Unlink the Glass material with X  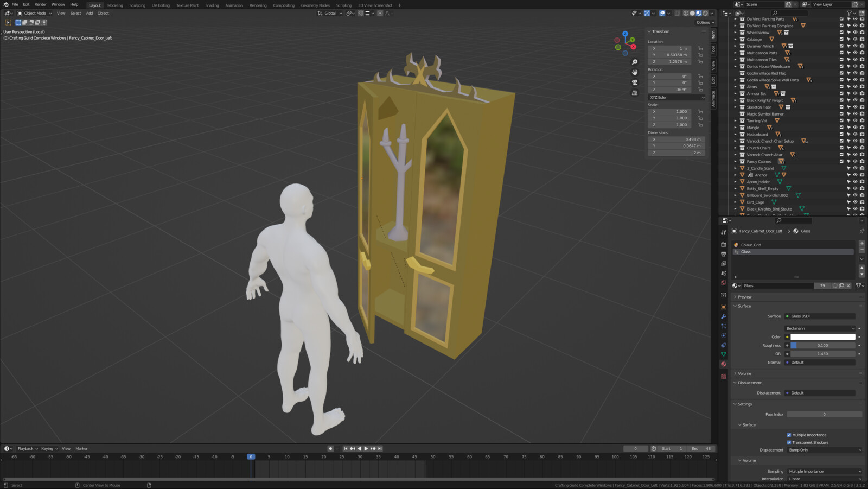(848, 285)
